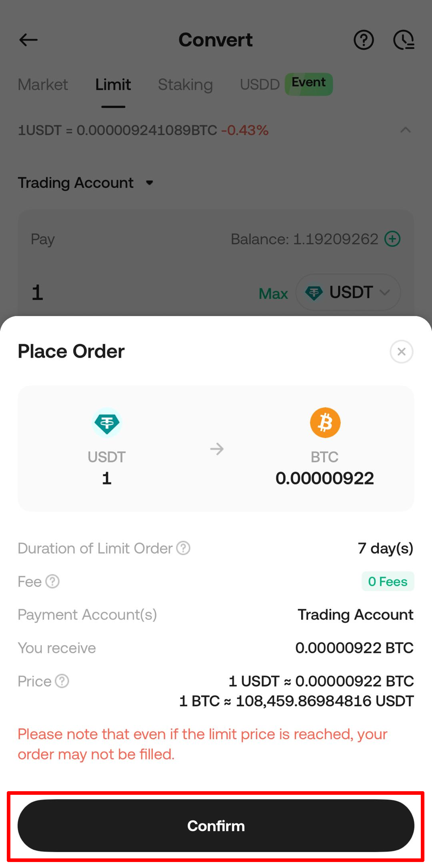The image size is (432, 868).
Task: Tap the USDT Tether logo in order summary
Action: pos(107,423)
